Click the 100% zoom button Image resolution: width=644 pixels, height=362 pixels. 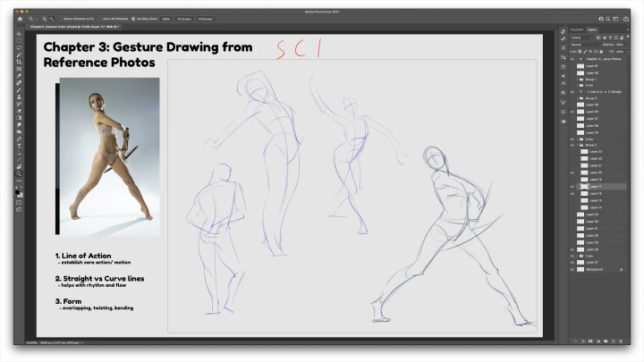[166, 19]
